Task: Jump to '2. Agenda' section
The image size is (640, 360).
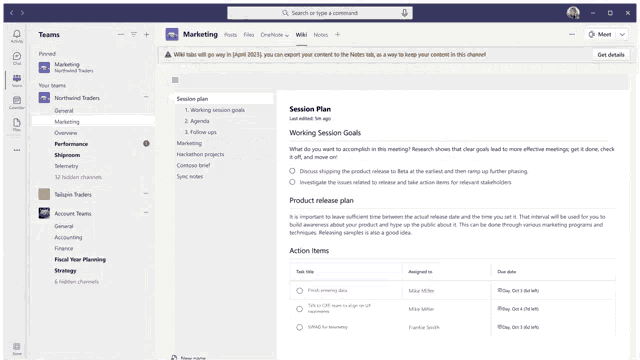Action: [x=197, y=121]
